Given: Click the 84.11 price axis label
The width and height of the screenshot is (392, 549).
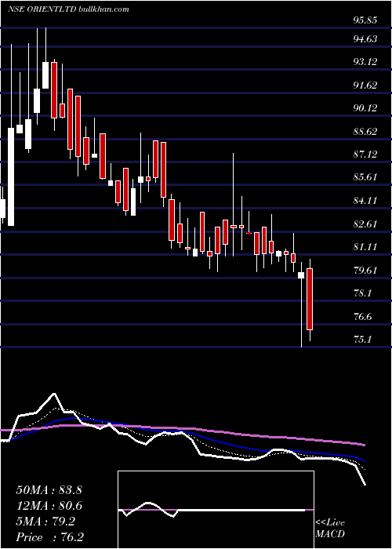Looking at the screenshot, I should (365, 200).
